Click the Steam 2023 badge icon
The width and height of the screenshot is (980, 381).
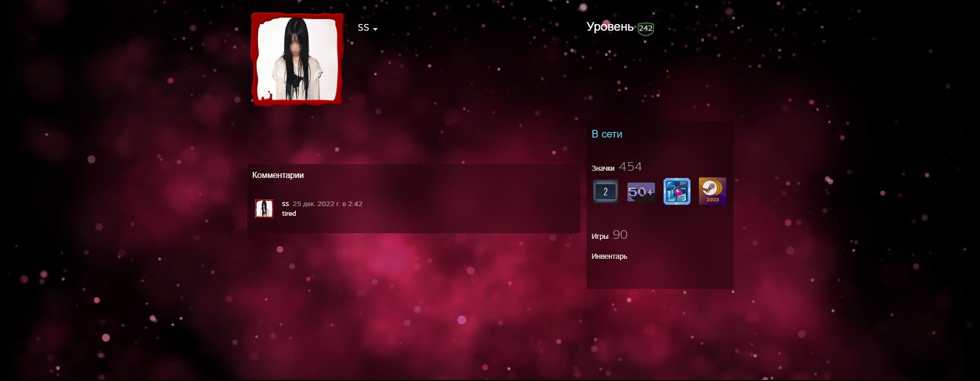pos(712,191)
